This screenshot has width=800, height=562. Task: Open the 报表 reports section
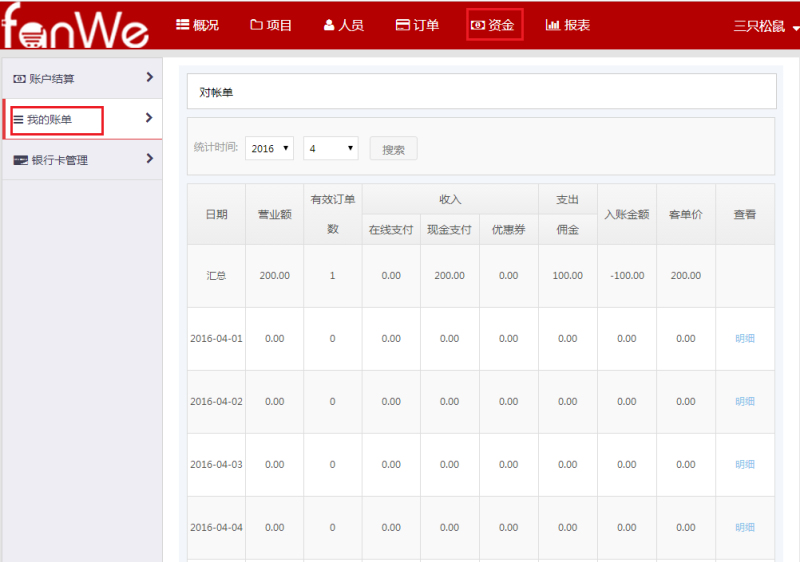pyautogui.click(x=568, y=25)
